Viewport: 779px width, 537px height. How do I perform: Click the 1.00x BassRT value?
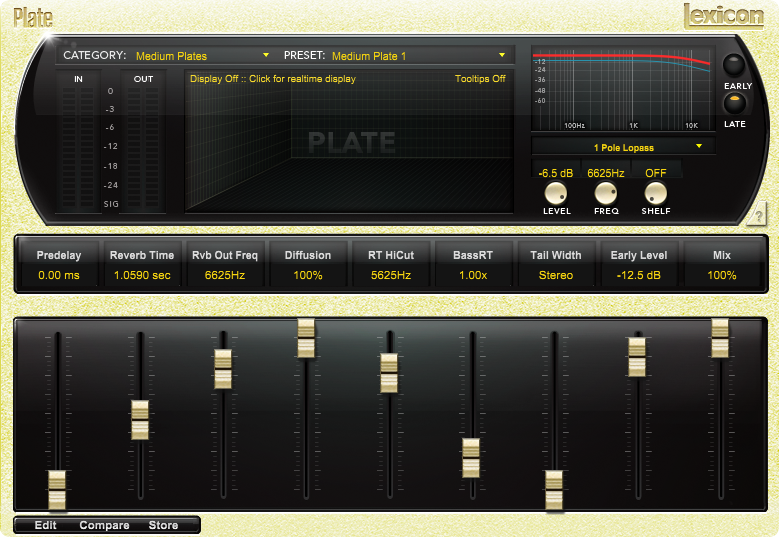pos(473,275)
